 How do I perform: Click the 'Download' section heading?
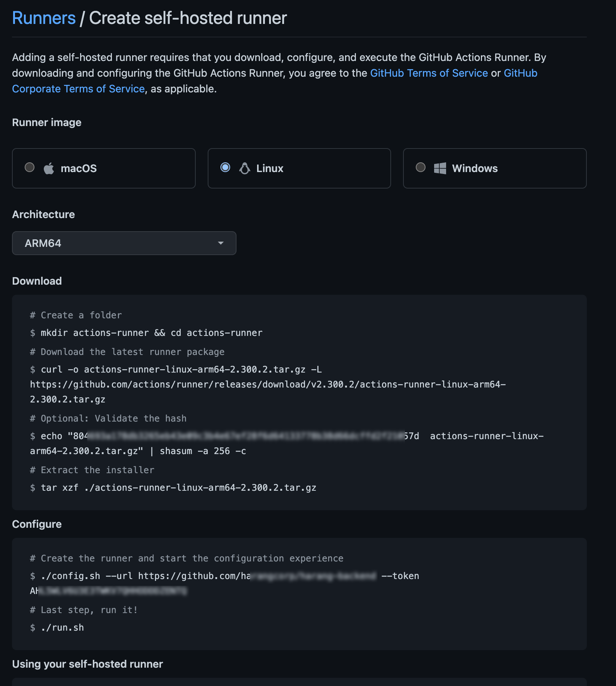37,281
